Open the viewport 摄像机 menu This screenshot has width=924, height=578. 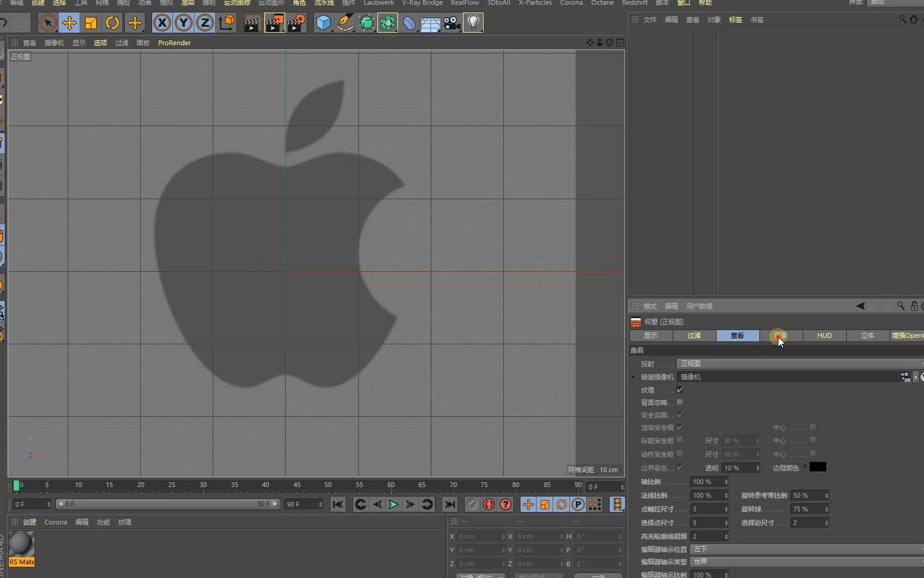tap(54, 43)
